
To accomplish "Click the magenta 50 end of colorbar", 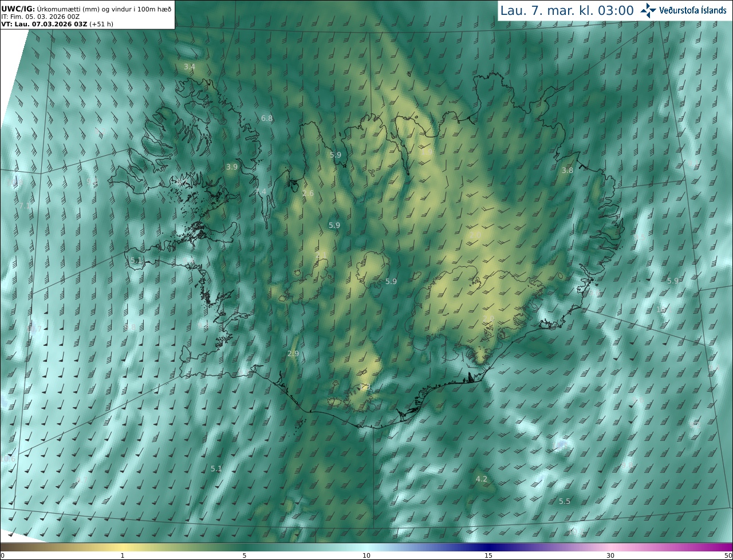I will point(729,547).
